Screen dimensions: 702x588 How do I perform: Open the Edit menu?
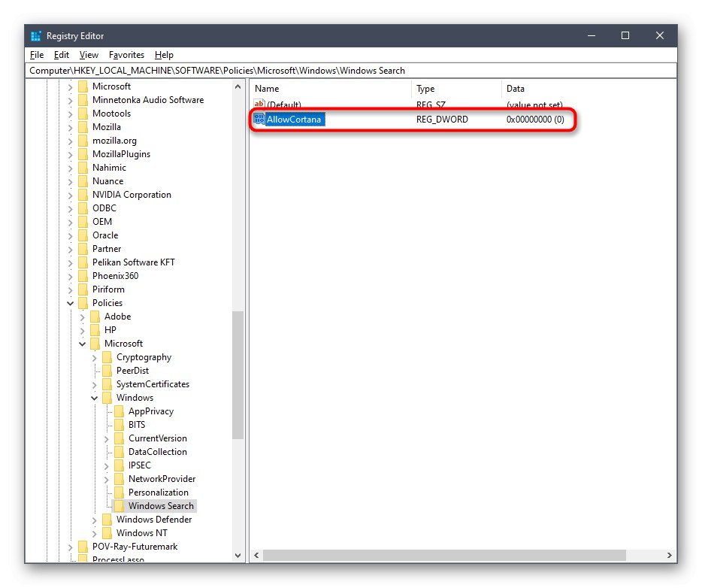tap(62, 55)
